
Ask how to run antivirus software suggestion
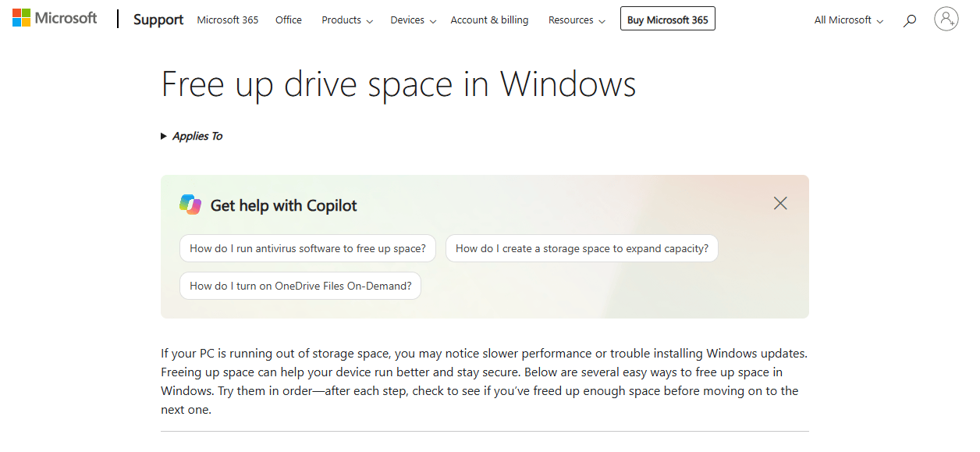pyautogui.click(x=307, y=248)
